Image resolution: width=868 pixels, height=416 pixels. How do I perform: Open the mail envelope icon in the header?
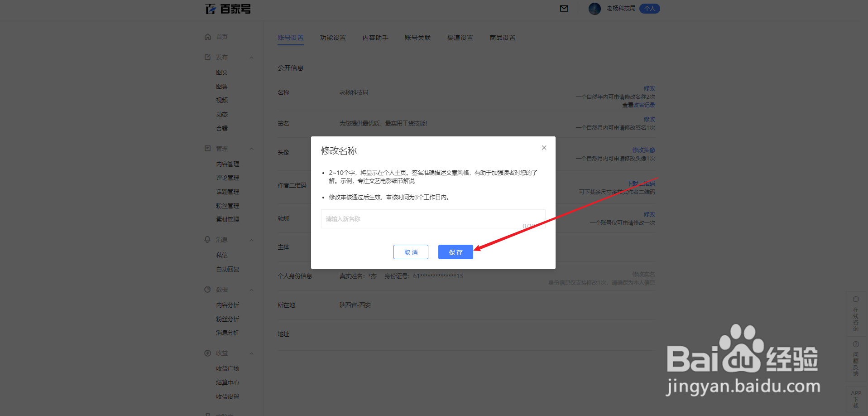(x=564, y=9)
